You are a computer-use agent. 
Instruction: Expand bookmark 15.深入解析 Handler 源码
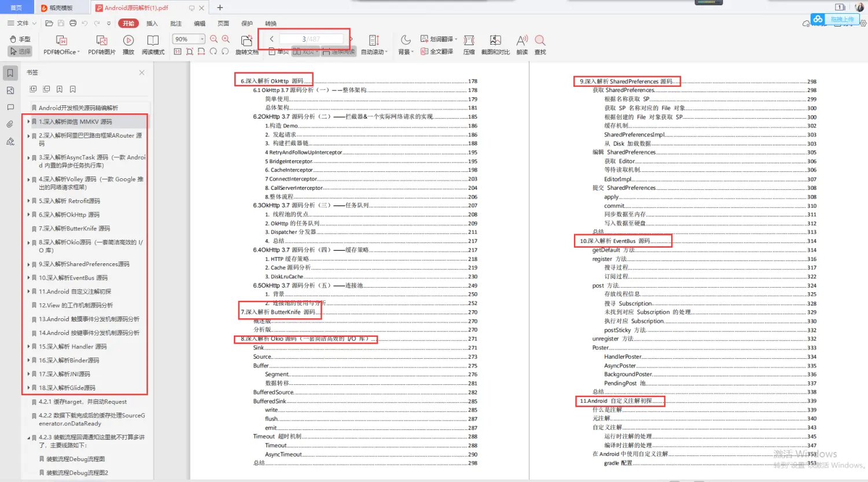28,347
